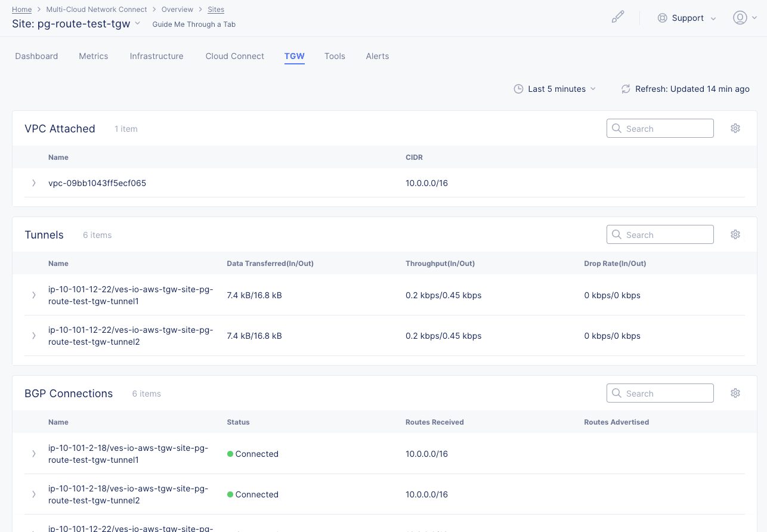Open the Support dropdown chevron
The image size is (767, 532).
(x=713, y=18)
